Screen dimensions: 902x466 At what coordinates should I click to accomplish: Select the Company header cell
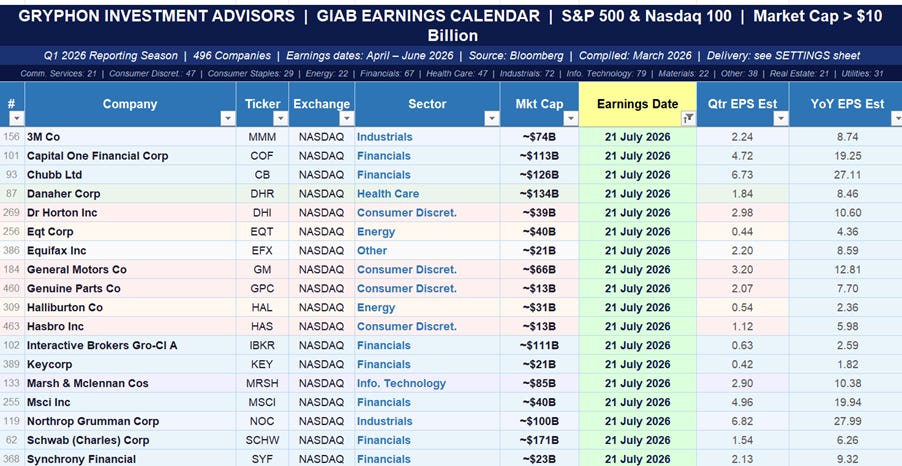click(x=130, y=104)
